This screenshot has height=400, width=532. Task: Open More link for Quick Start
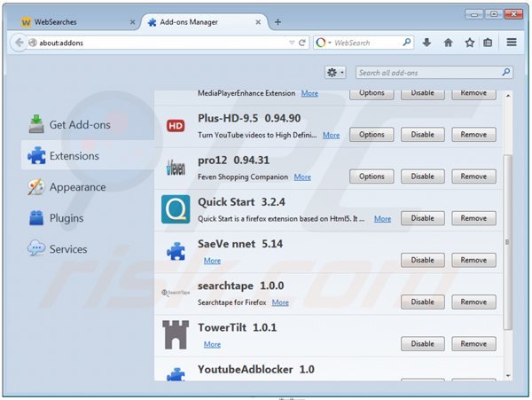382,219
